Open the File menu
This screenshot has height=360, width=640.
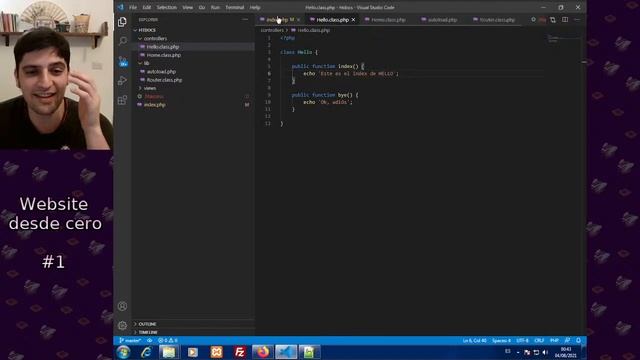133,7
